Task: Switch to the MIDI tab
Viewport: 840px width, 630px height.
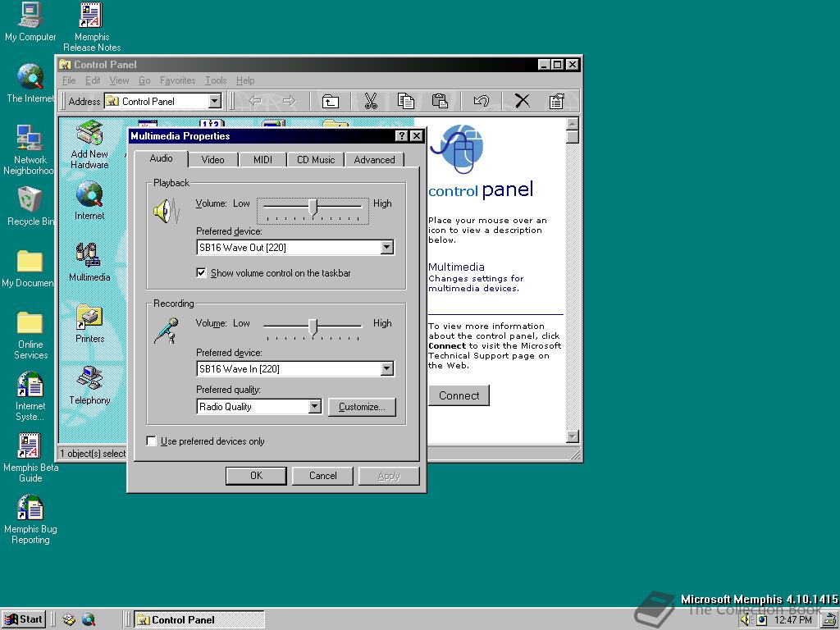Action: coord(262,160)
